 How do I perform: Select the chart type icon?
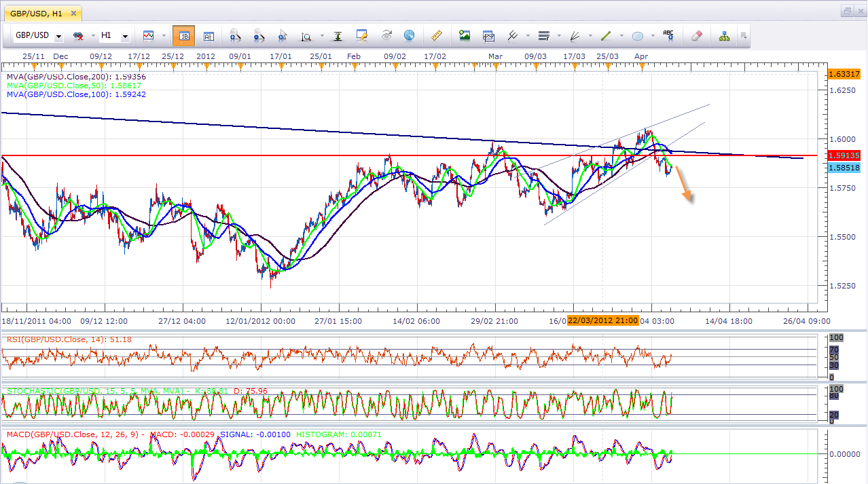point(148,36)
